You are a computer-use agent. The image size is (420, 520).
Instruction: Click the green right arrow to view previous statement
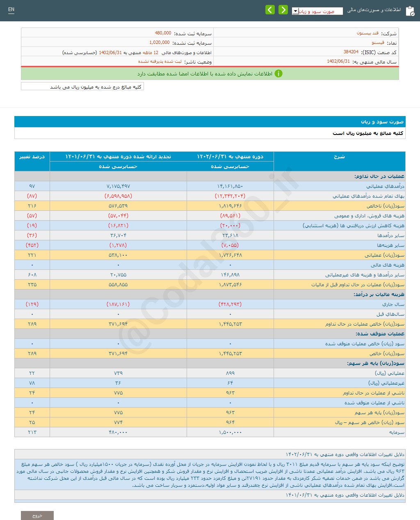pos(283,9)
